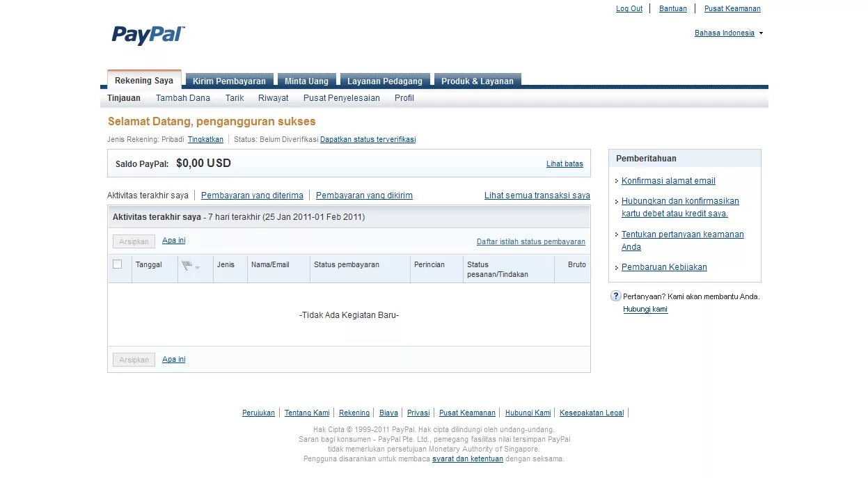Screen dimensions: 868x478
Task: Click the Tidak Ada Kegiatan Baru message
Action: [349, 315]
